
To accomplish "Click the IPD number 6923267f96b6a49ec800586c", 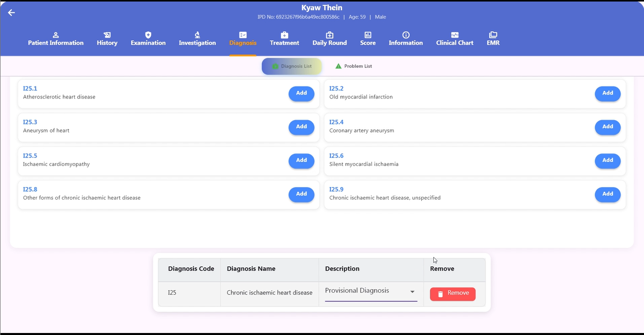I will (x=308, y=17).
